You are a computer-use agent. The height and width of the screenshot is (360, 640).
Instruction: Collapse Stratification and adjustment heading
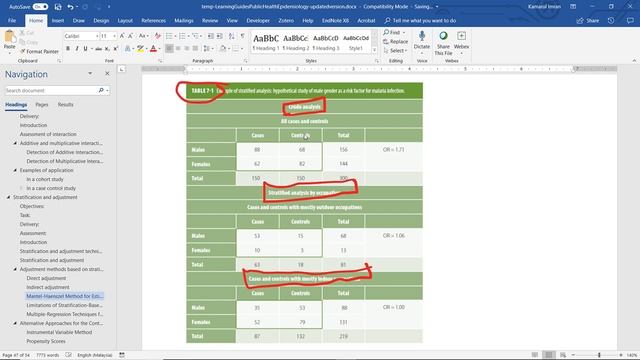8,197
